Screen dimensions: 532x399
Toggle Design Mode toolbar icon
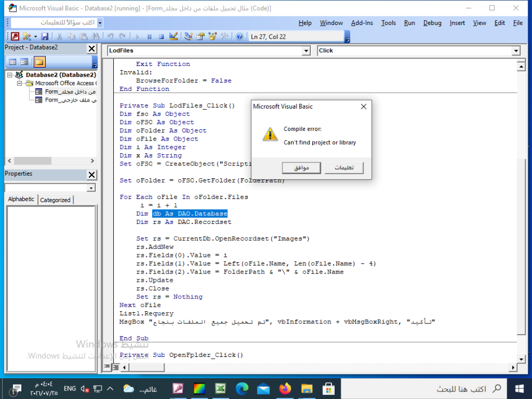pos(173,36)
